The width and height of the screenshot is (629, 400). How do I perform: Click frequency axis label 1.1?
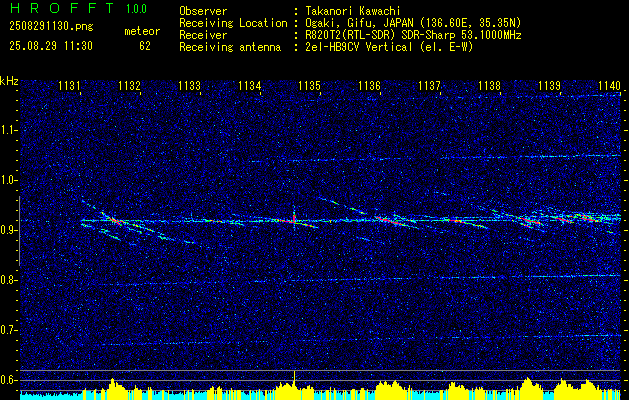tap(8, 130)
